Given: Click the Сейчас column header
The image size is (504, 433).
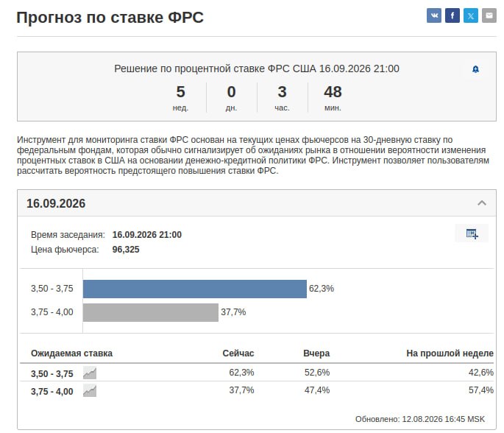Looking at the screenshot, I should [238, 353].
